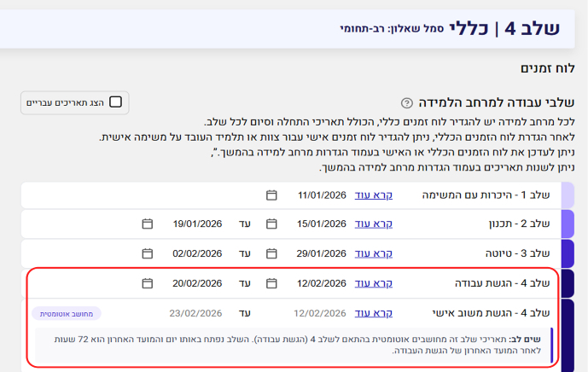Open calendar picker next to 19/01/2026

click(148, 224)
